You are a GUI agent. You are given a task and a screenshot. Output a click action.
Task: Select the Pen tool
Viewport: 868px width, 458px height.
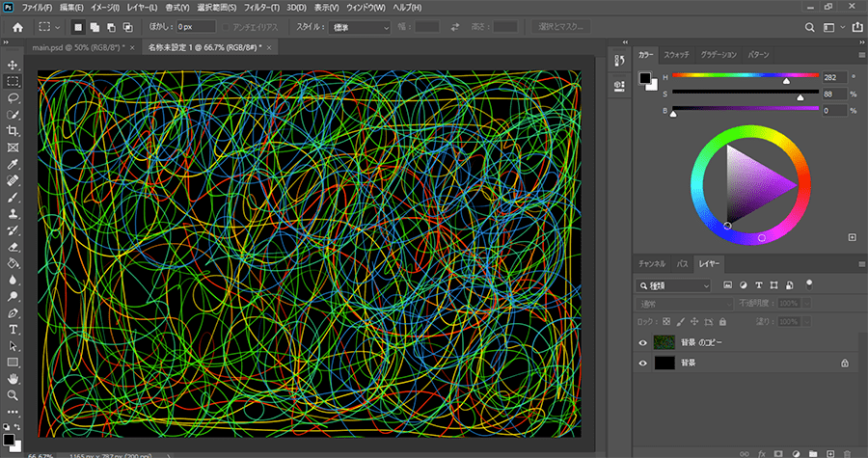tap(14, 312)
